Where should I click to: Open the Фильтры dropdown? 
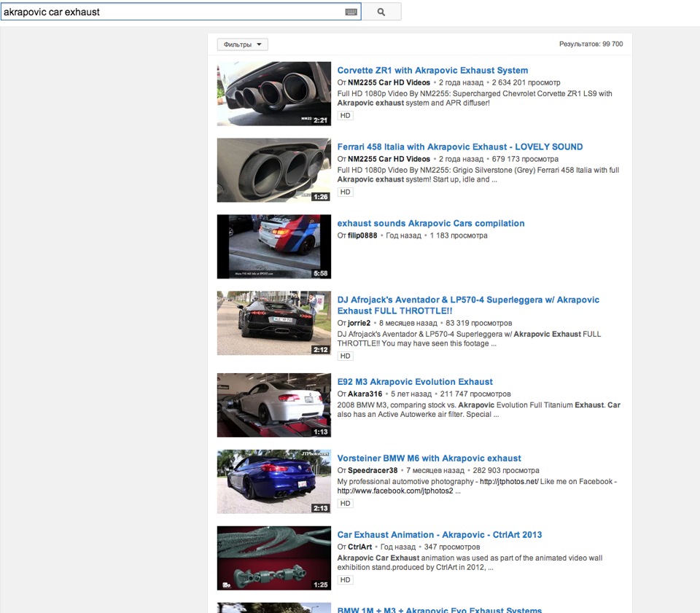click(x=242, y=44)
